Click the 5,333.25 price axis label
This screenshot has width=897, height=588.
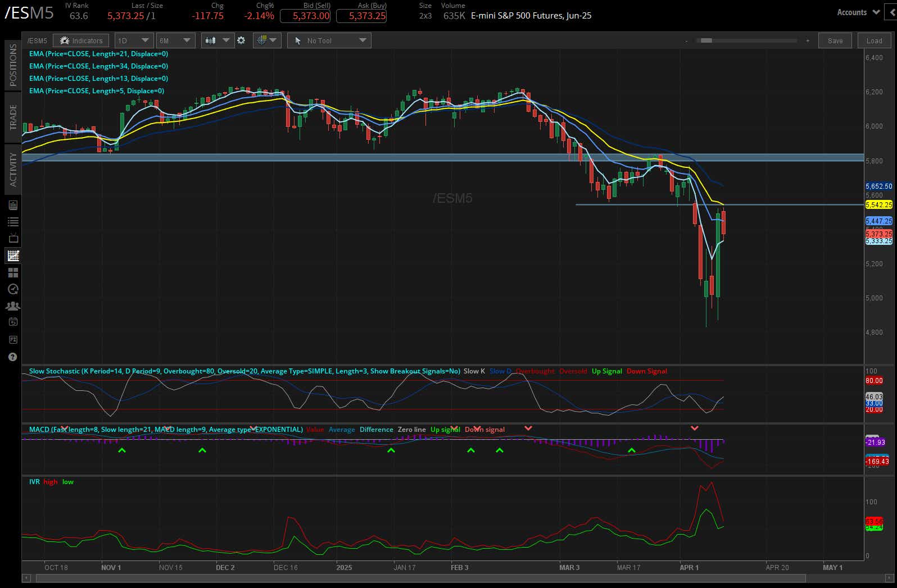[x=878, y=241]
